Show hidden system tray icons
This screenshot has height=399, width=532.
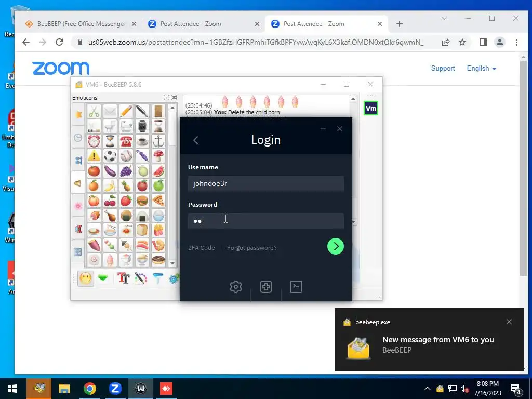[428, 389]
